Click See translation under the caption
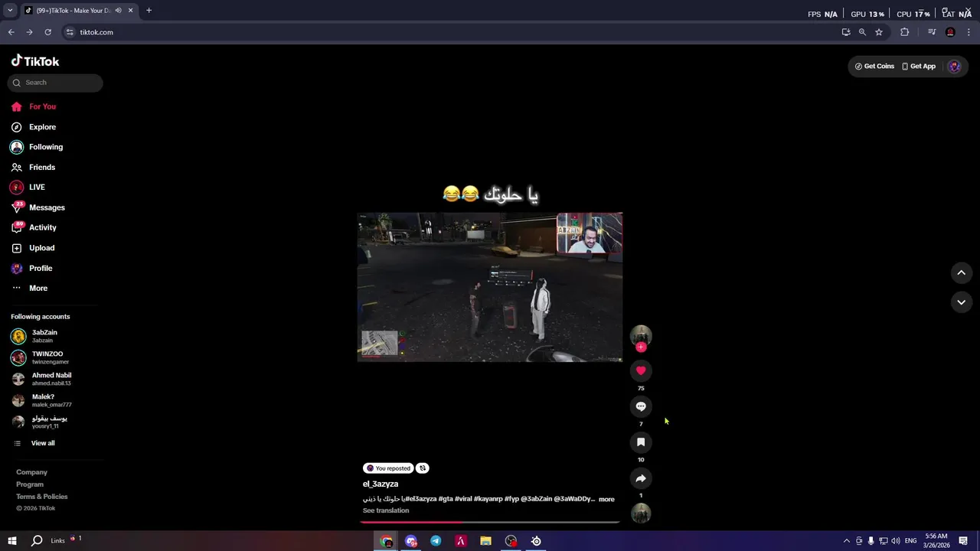 click(x=386, y=510)
